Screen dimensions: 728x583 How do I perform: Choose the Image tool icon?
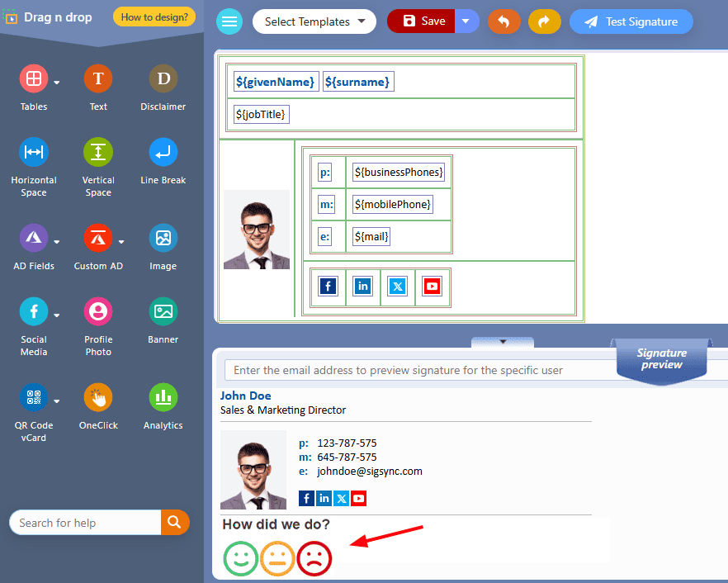163,238
